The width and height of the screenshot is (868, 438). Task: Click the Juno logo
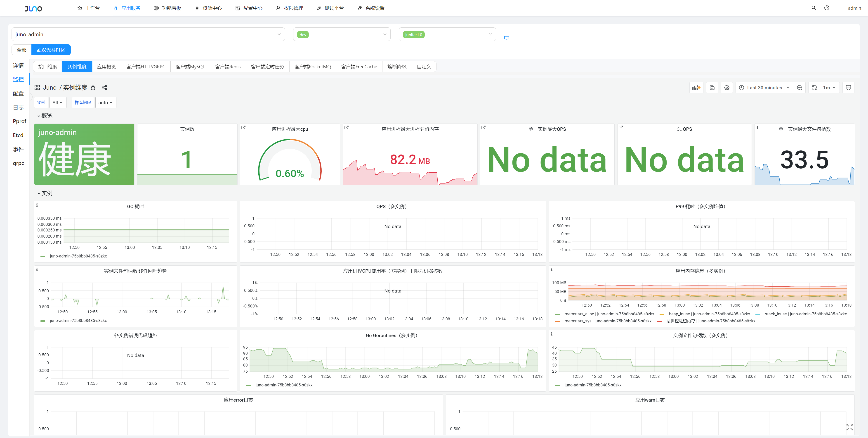(x=33, y=8)
